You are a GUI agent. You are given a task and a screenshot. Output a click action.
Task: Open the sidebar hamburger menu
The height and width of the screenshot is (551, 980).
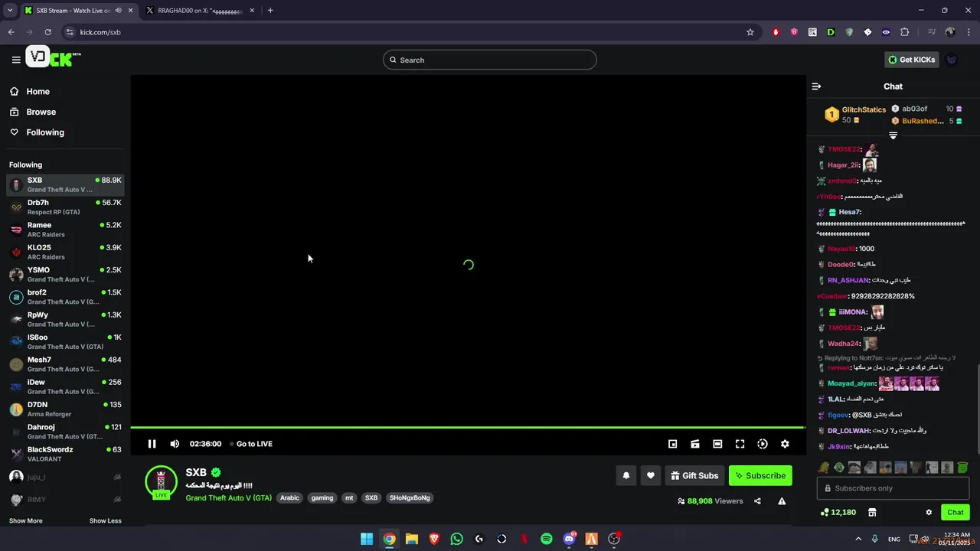[x=15, y=60]
